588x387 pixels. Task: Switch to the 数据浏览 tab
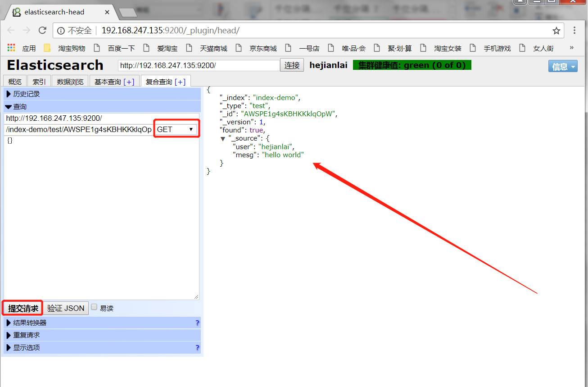tap(70, 82)
